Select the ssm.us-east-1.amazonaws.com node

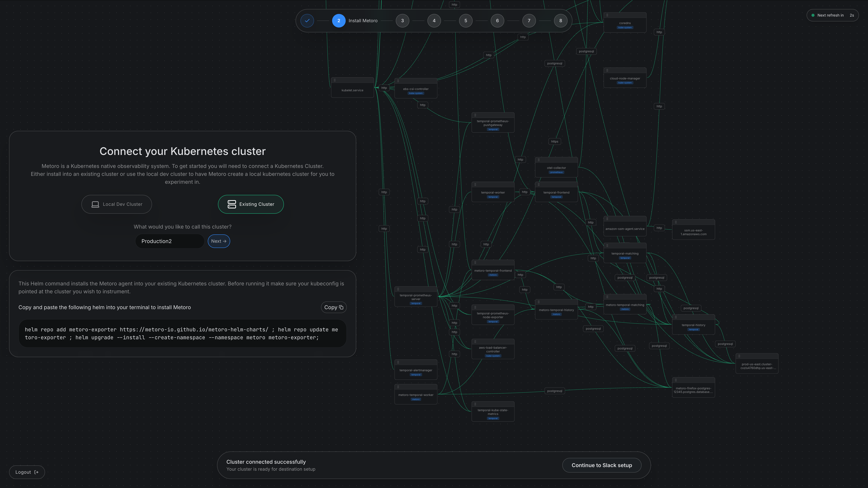point(693,230)
